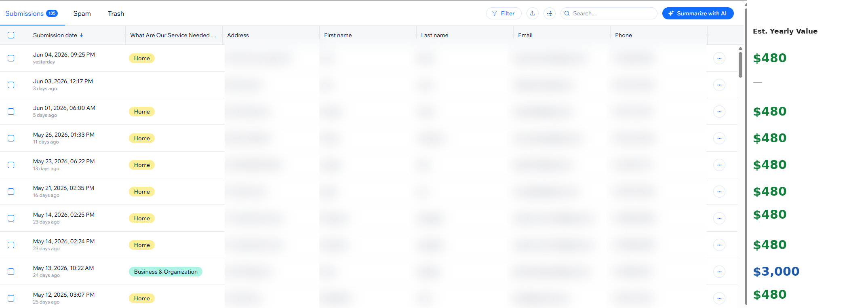868x308 pixels.
Task: Open the Submissions tab
Action: 32,13
